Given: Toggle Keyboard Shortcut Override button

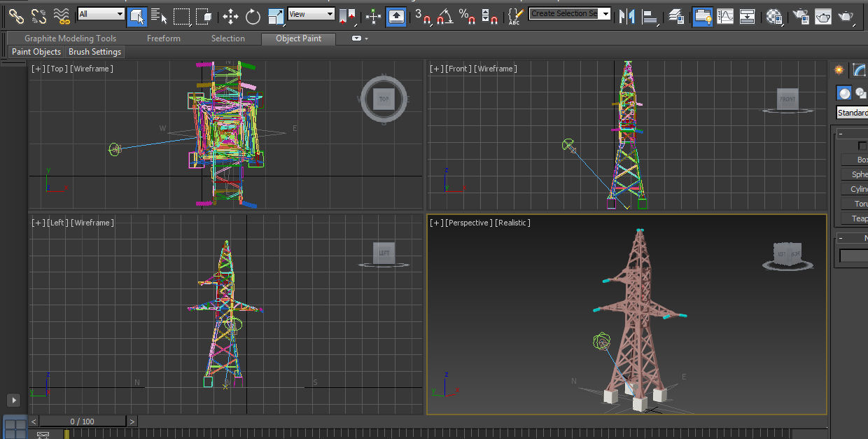Looking at the screenshot, I should [x=395, y=15].
